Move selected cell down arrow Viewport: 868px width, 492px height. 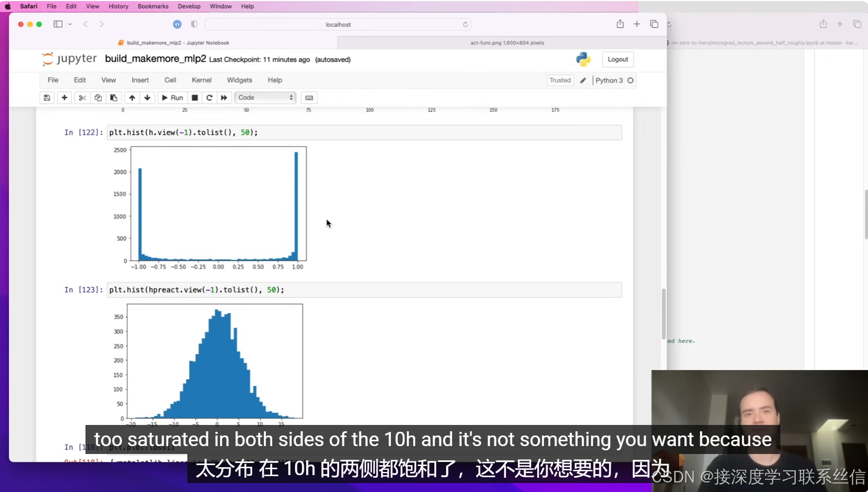click(147, 98)
